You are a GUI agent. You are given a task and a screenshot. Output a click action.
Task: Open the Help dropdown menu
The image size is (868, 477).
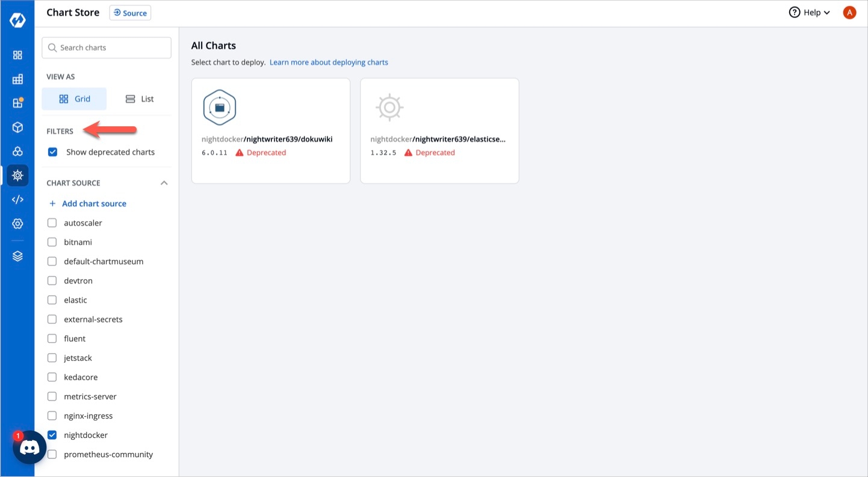pos(810,13)
